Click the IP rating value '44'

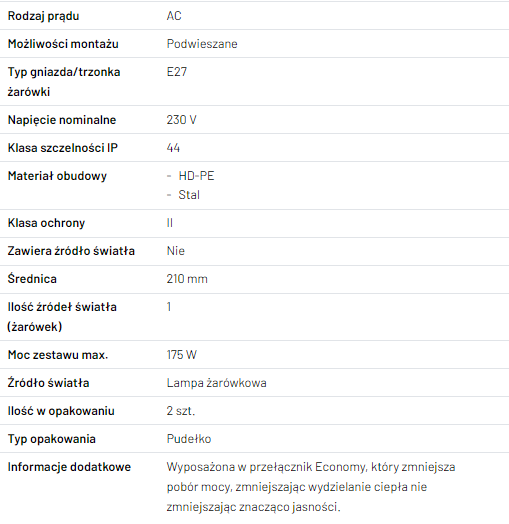coord(173,148)
